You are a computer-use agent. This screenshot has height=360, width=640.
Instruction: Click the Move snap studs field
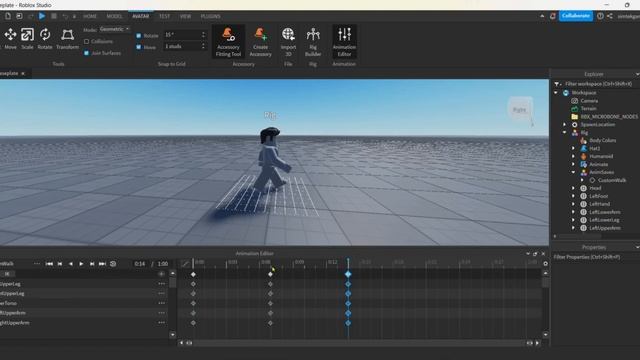(x=184, y=47)
